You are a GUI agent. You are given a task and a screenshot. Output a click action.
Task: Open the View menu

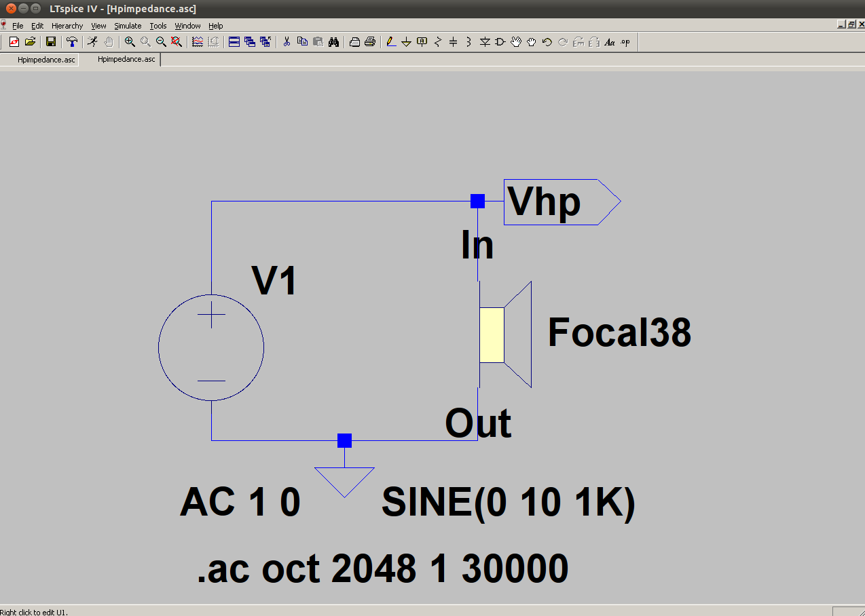(x=99, y=26)
